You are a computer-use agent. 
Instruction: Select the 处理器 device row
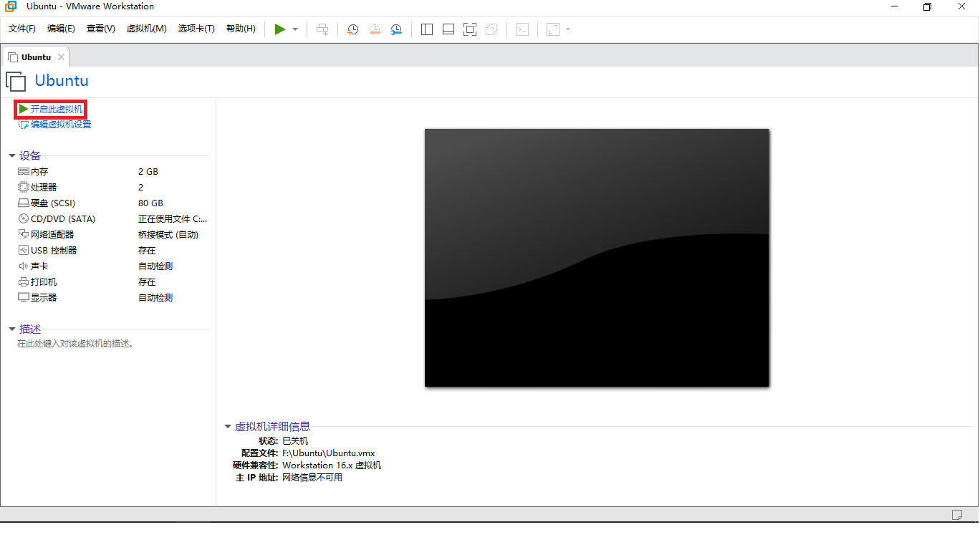click(x=113, y=188)
